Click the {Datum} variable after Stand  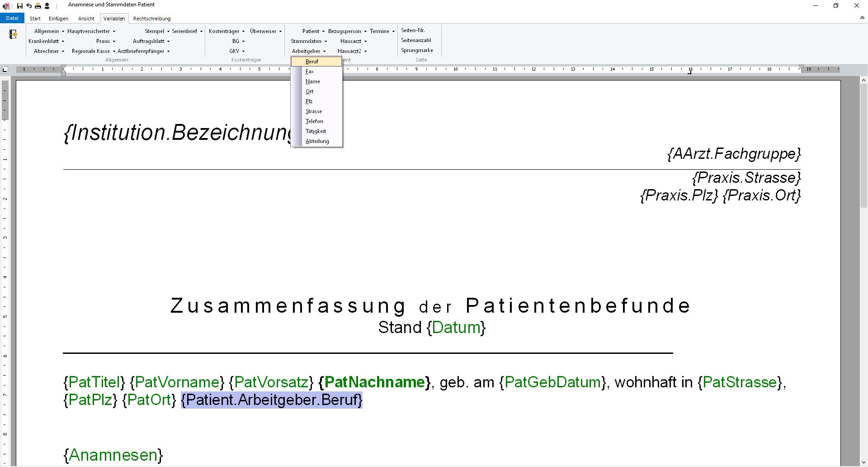456,327
